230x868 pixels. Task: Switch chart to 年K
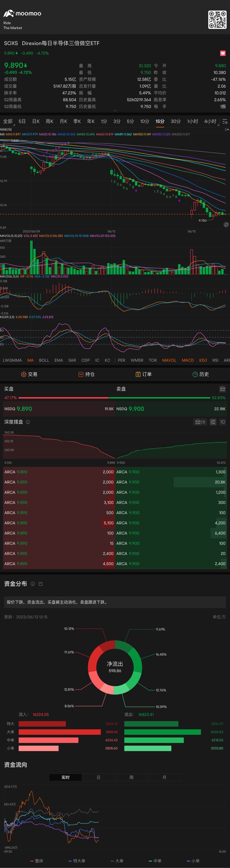(x=91, y=121)
